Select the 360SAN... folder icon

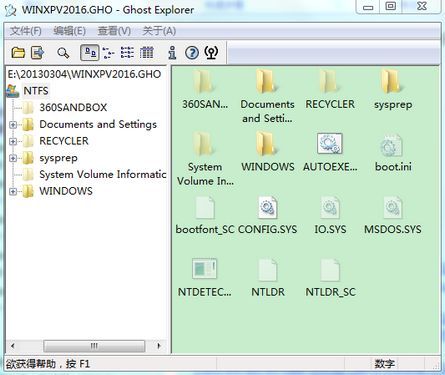[x=205, y=81]
